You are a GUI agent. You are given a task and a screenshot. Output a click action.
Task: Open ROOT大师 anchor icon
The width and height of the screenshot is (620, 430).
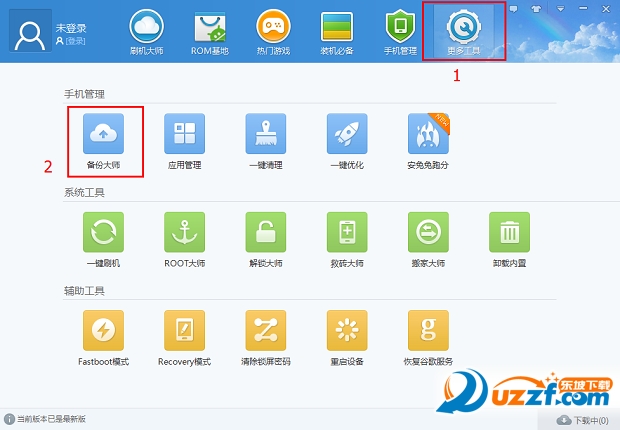[x=184, y=232]
